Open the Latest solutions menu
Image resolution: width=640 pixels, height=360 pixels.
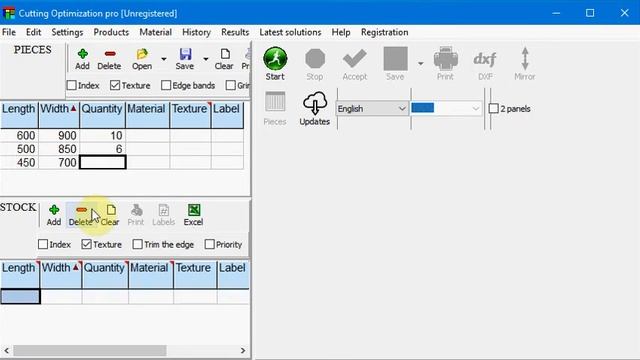tap(290, 32)
